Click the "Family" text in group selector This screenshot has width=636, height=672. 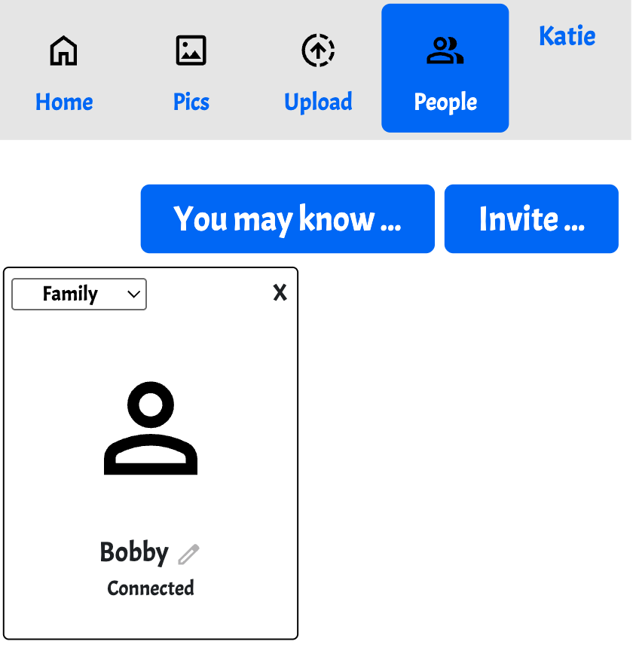pyautogui.click(x=70, y=294)
